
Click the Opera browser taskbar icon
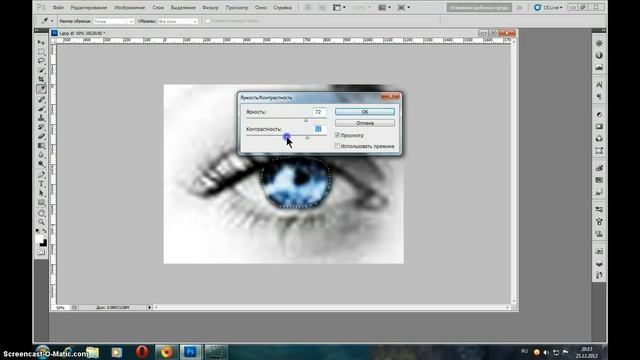142,352
